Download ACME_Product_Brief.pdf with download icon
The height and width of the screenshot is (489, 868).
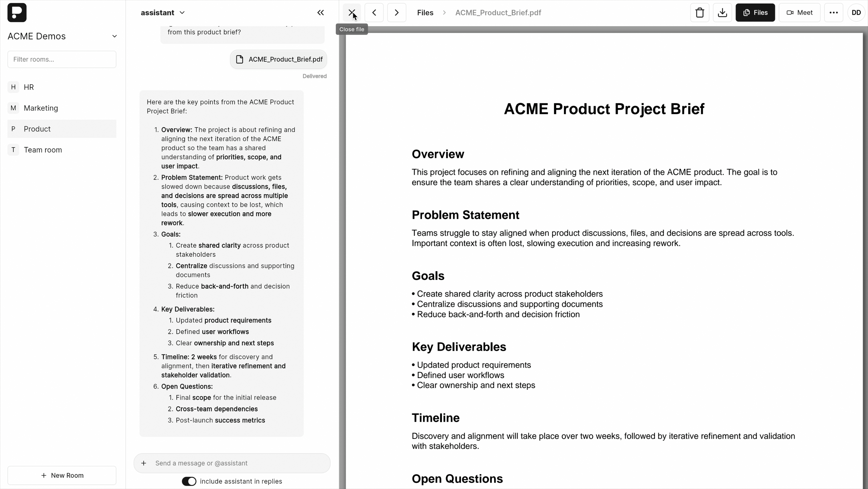(722, 13)
